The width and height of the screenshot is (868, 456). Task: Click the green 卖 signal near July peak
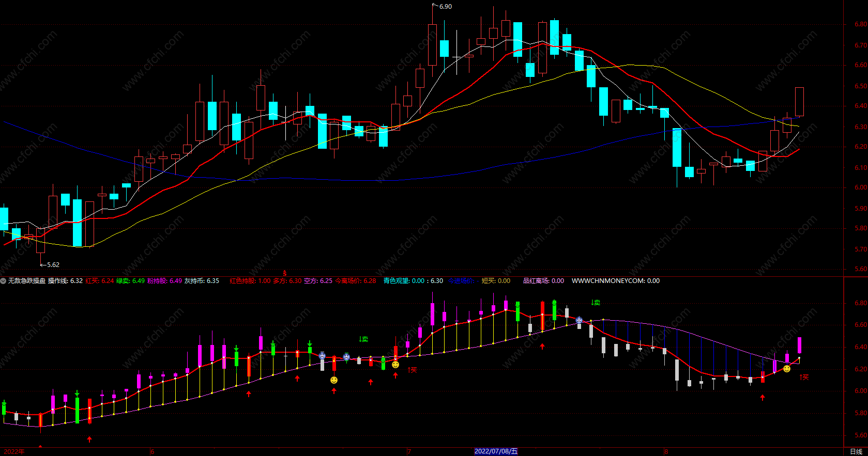(x=596, y=303)
